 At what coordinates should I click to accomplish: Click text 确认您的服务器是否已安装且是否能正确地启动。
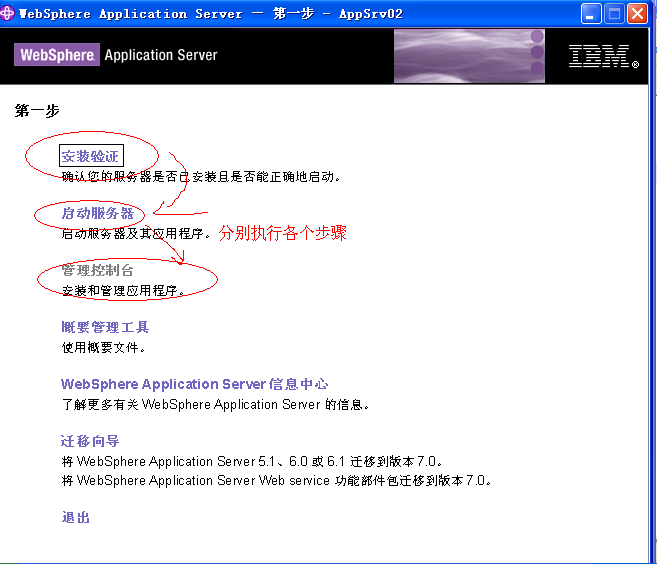tap(201, 177)
